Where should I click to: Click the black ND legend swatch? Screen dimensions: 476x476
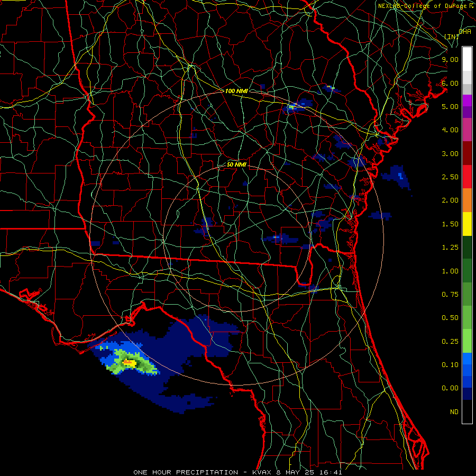tap(467, 411)
